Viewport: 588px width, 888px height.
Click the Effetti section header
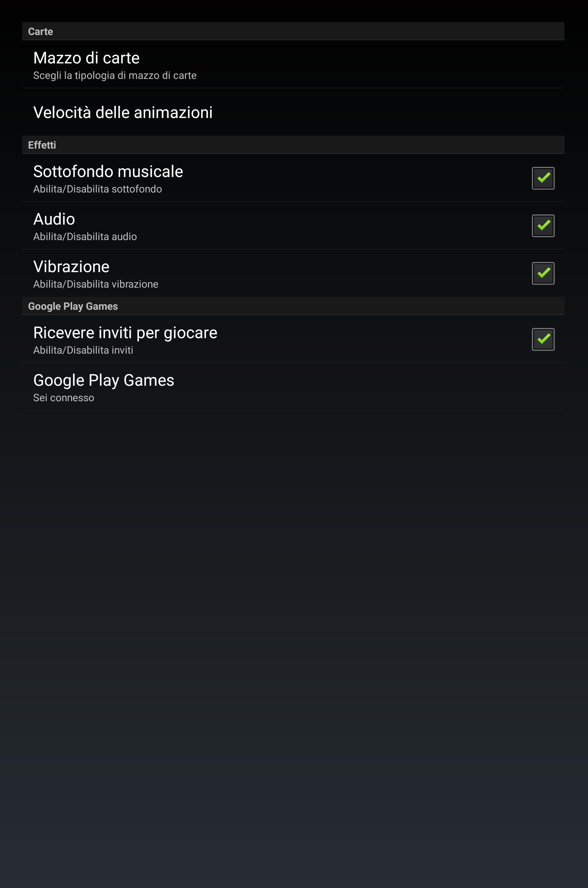(x=293, y=145)
